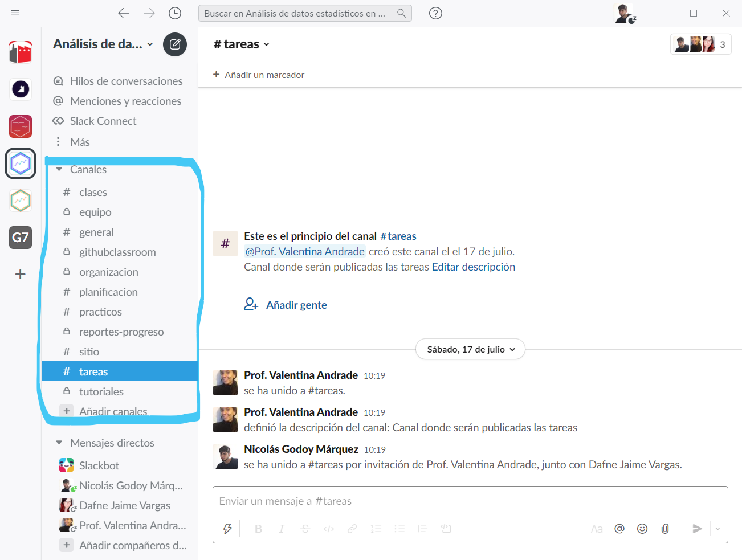Image resolution: width=742 pixels, height=560 pixels.
Task: Click the message field for #tareas
Action: click(x=470, y=501)
